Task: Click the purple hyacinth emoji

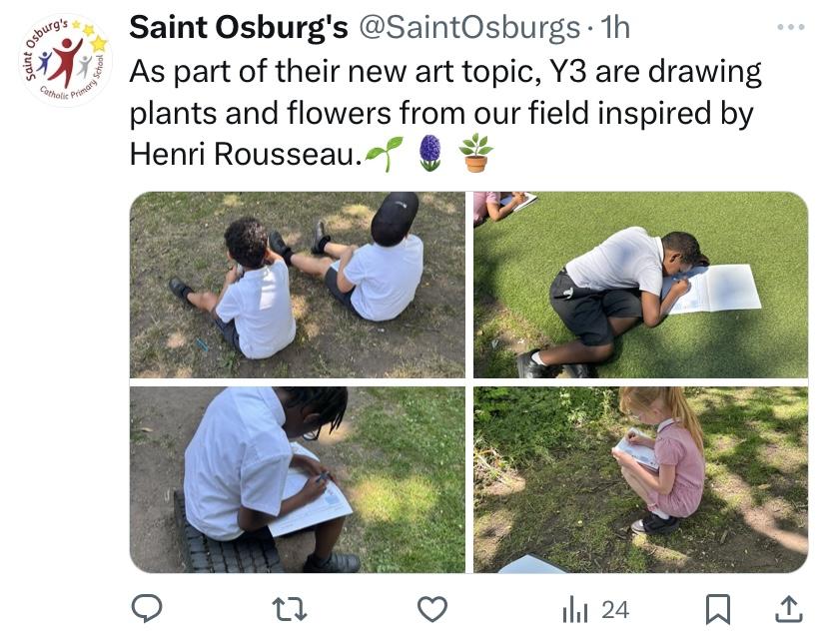Action: pyautogui.click(x=429, y=152)
